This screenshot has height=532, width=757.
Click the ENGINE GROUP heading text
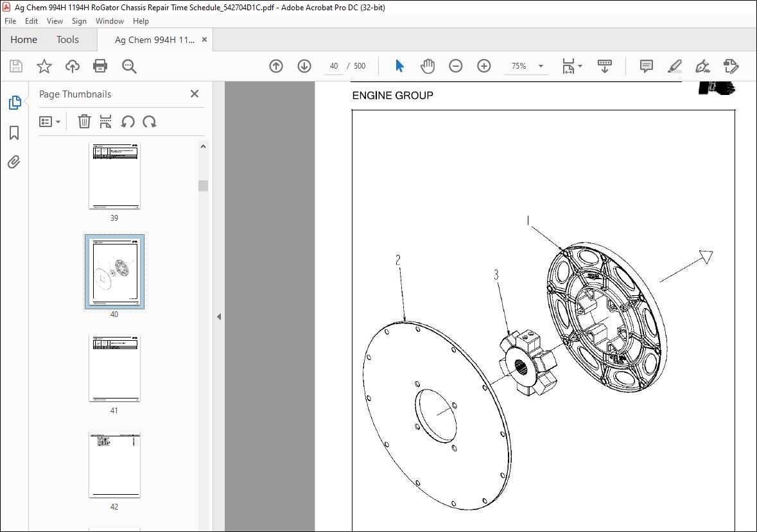pyautogui.click(x=392, y=96)
